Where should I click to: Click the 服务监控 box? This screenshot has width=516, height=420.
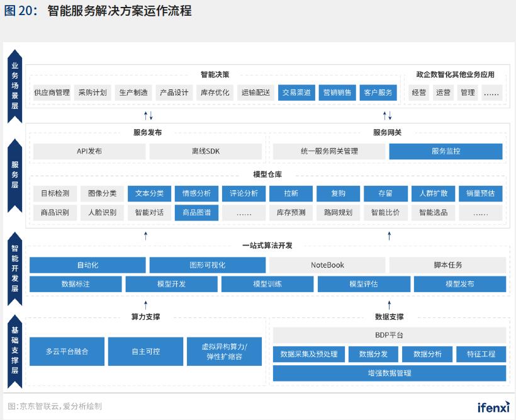coord(446,151)
